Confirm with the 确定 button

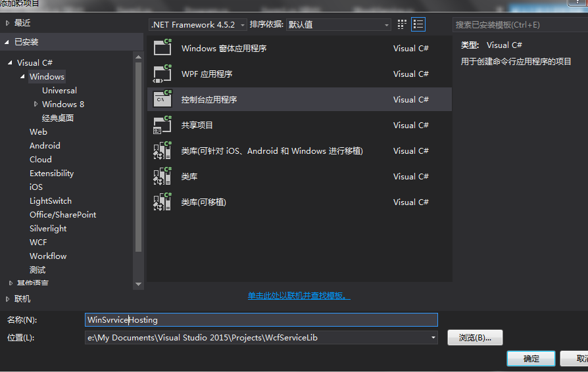point(531,358)
